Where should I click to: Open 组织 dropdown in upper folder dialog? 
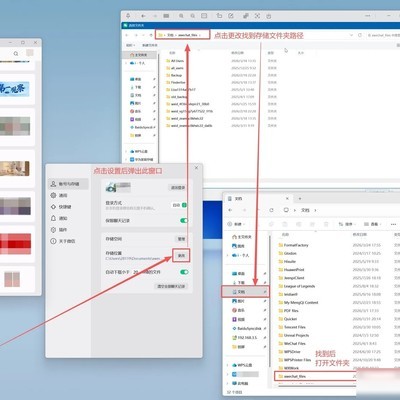click(x=130, y=45)
